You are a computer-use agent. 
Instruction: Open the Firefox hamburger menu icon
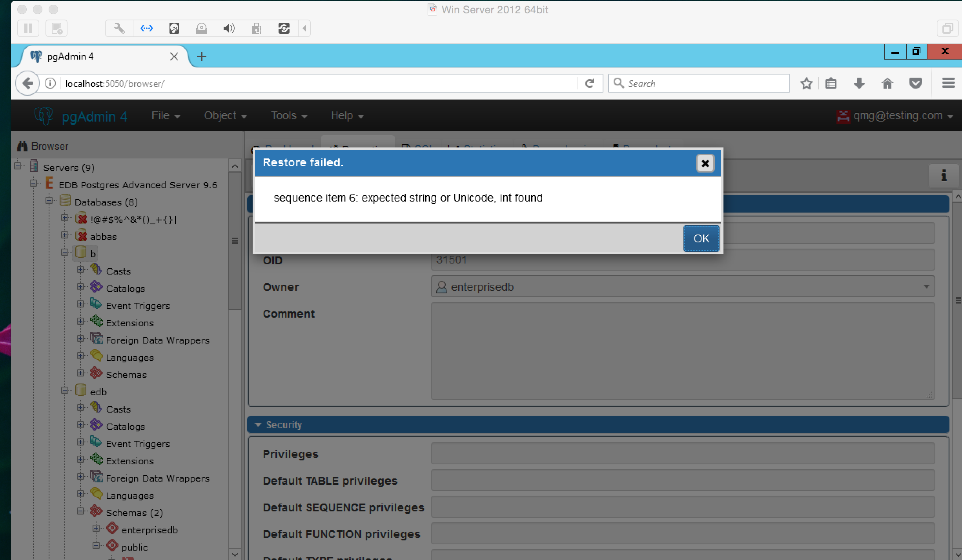[x=948, y=84]
